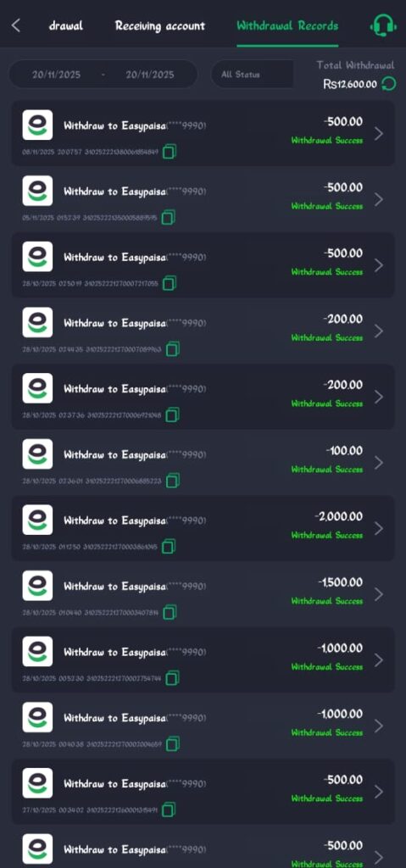Open customer support headset icon
This screenshot has width=406, height=868.
[x=383, y=25]
